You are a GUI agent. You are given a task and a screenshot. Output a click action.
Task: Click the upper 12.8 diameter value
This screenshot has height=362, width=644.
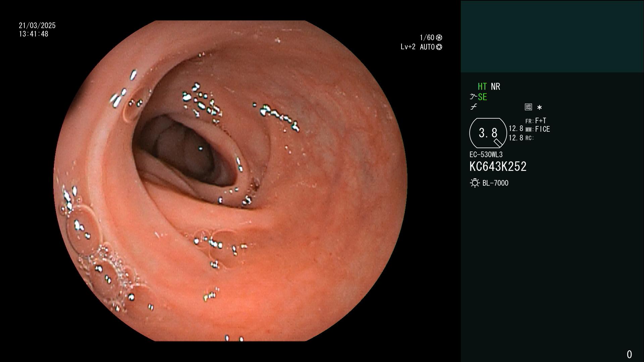(x=516, y=129)
